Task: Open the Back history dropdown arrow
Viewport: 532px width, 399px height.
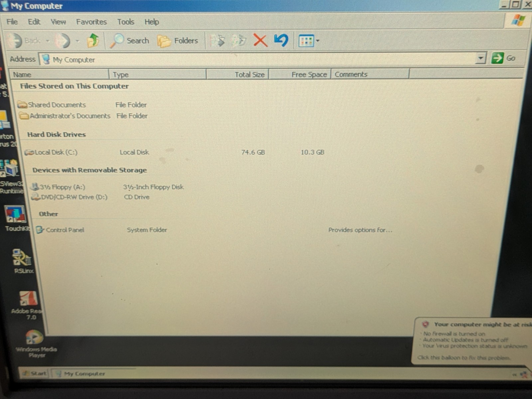Action: point(48,41)
